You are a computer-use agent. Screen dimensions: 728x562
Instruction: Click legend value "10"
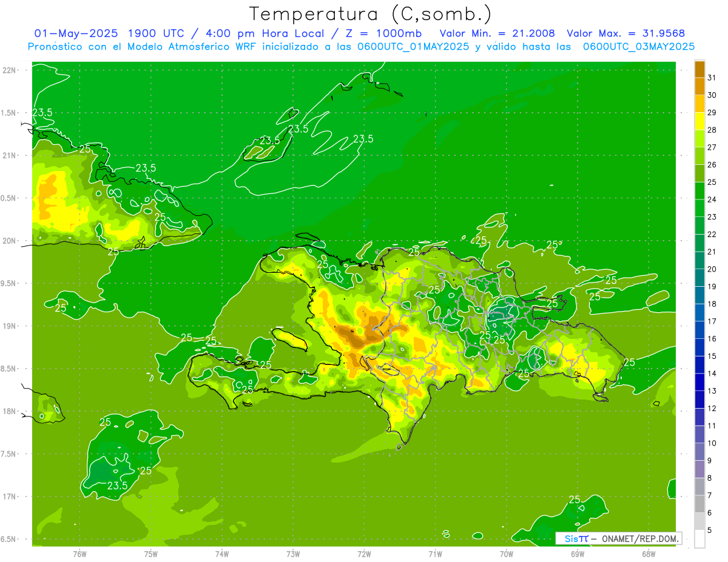pyautogui.click(x=711, y=443)
